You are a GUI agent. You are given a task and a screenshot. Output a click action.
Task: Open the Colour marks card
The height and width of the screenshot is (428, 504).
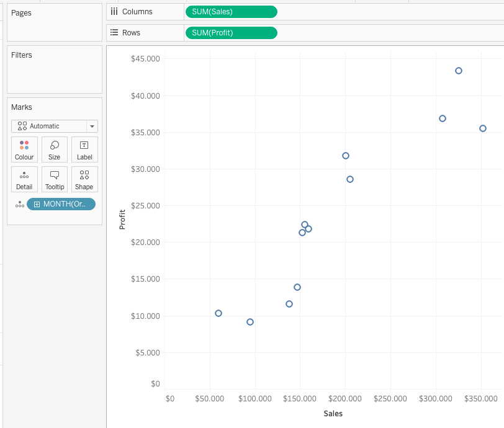click(x=24, y=149)
